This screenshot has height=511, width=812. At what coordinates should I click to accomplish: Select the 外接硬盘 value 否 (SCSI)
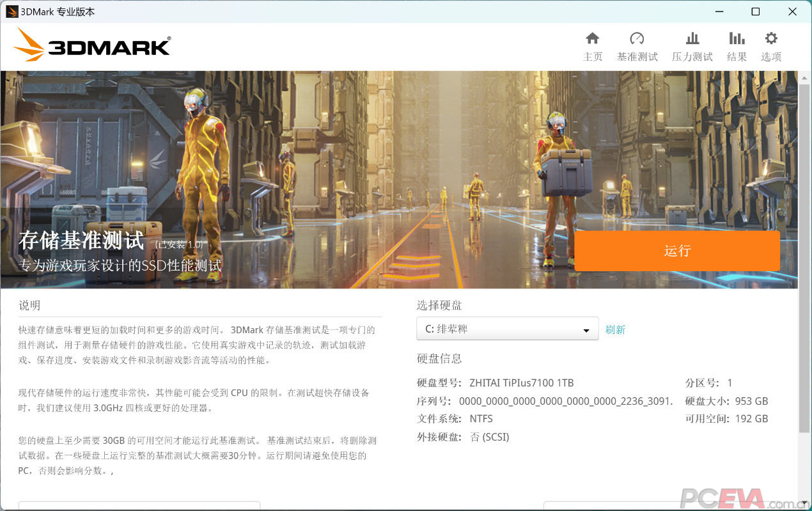click(x=490, y=437)
